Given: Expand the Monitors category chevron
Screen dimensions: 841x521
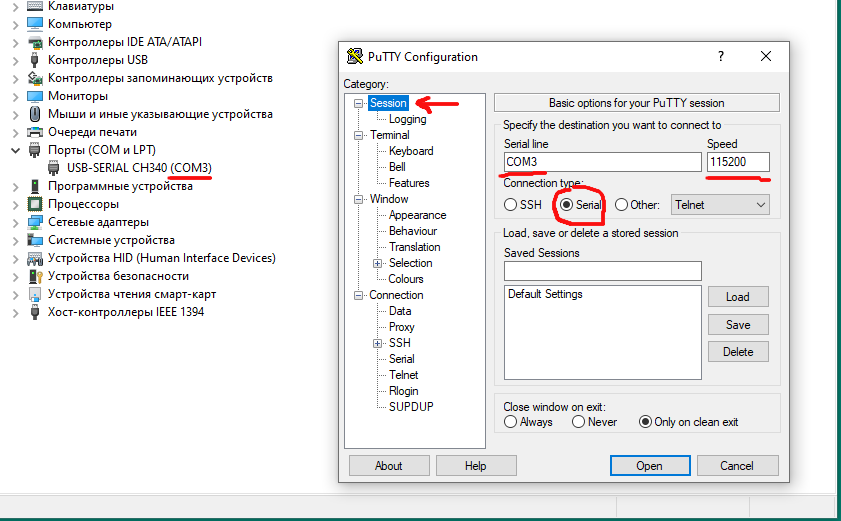Looking at the screenshot, I should tap(16, 97).
